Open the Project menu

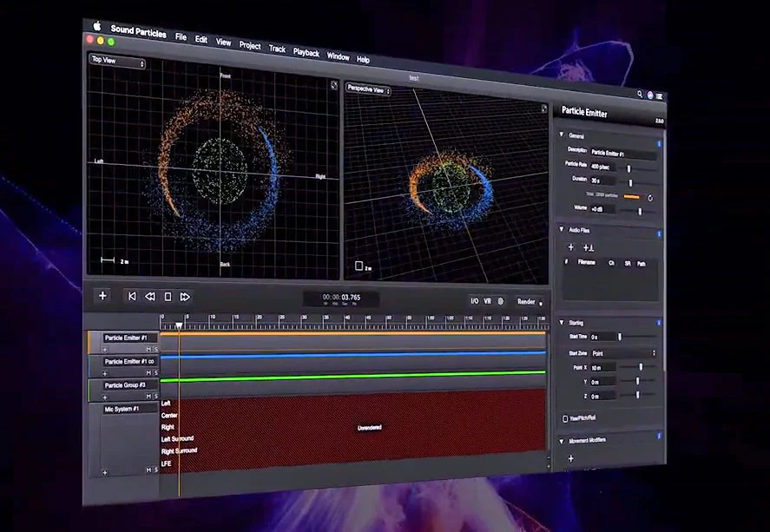click(x=250, y=45)
